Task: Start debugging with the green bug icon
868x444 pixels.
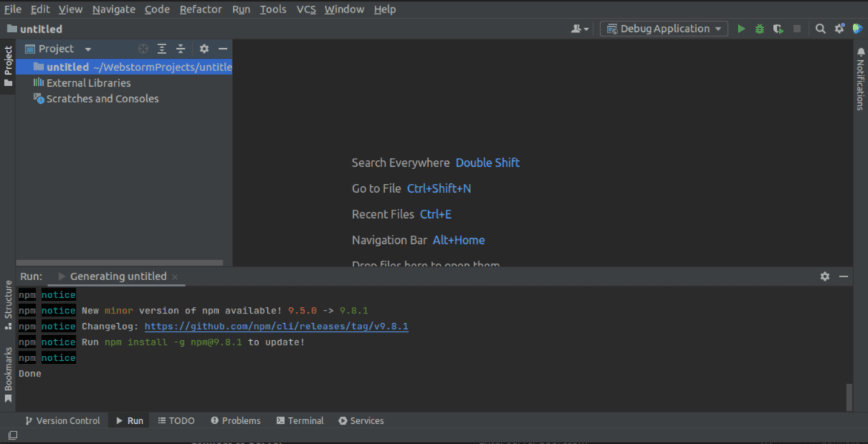Action: click(759, 28)
